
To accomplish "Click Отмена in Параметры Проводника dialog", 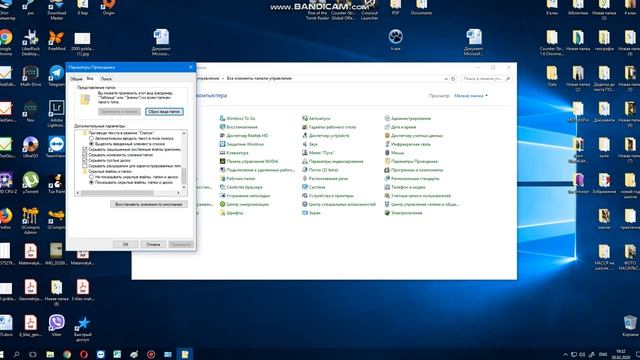I will pyautogui.click(x=153, y=244).
